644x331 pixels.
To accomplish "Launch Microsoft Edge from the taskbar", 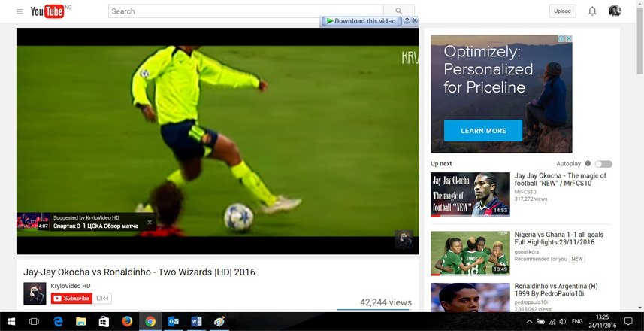I will (58, 321).
